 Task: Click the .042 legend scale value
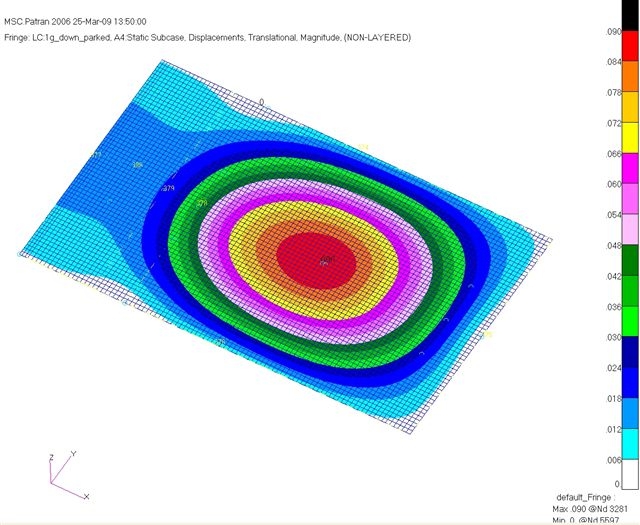(x=613, y=277)
